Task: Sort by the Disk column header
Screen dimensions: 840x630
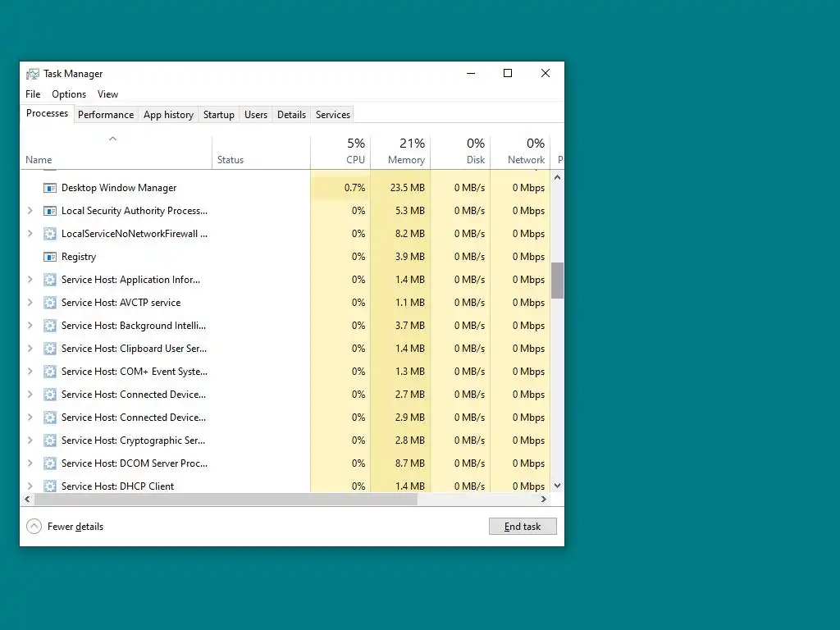Action: [460, 153]
